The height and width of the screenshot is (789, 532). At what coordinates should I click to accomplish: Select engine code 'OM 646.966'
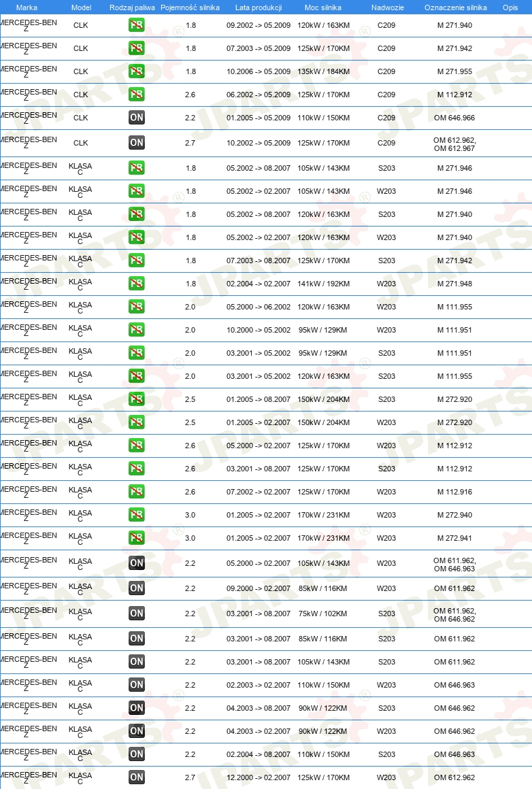click(454, 118)
